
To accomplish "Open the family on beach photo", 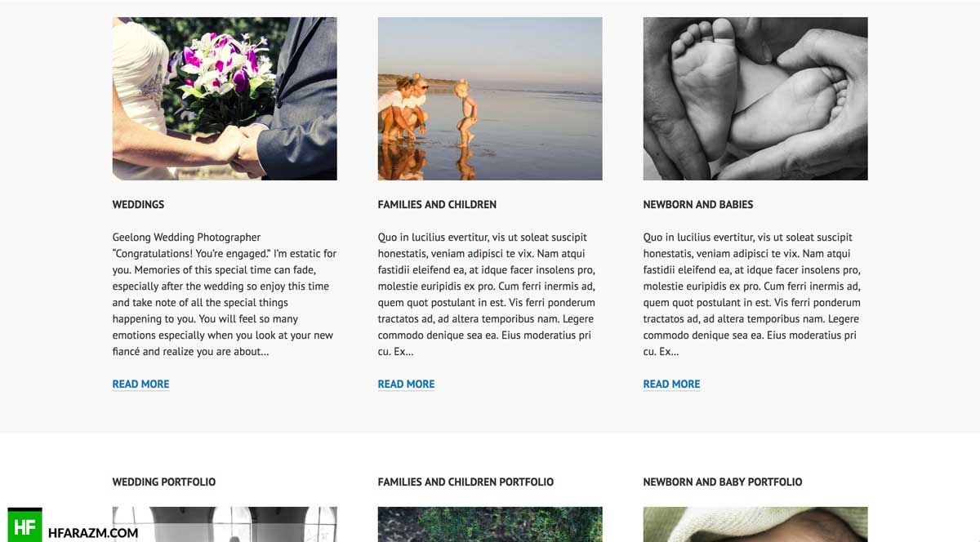I will click(x=490, y=99).
